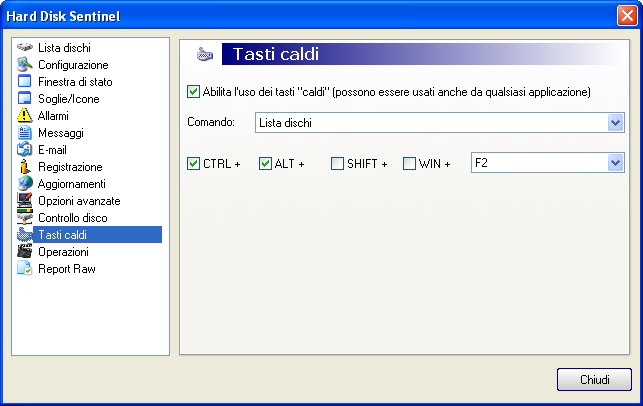Click the Aggiornamenti globe icon
Image resolution: width=643 pixels, height=406 pixels.
click(25, 184)
